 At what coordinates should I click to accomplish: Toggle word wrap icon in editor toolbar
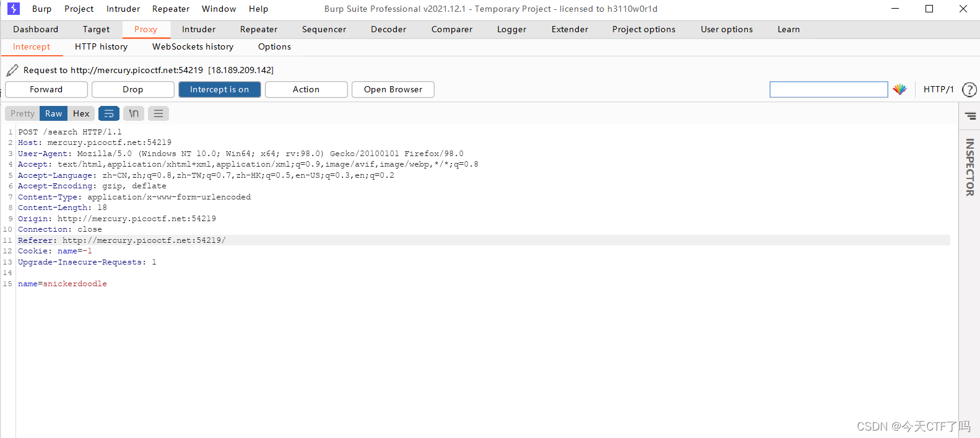point(109,113)
